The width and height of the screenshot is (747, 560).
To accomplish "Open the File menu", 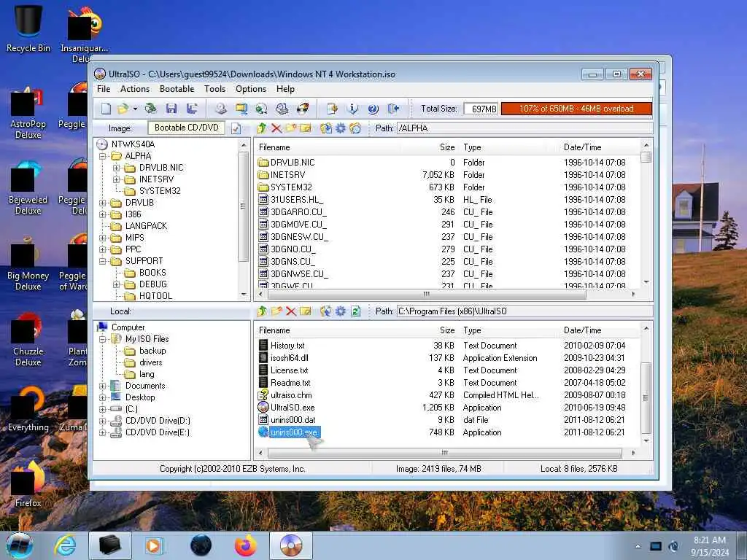I will 104,89.
